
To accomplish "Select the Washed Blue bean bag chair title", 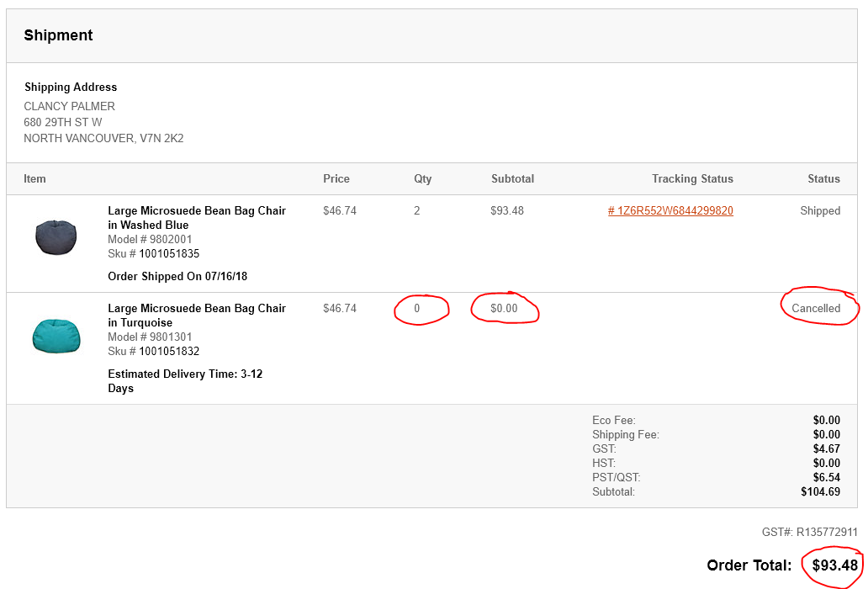I will [197, 218].
